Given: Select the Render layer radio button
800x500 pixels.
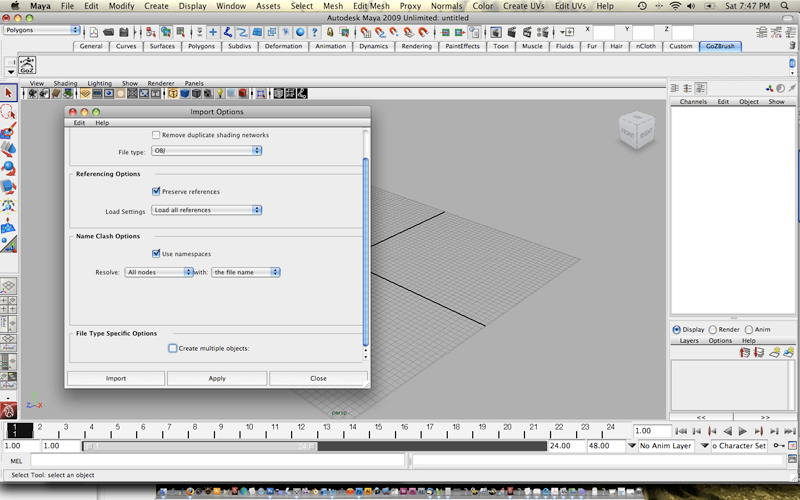Looking at the screenshot, I should click(x=713, y=330).
